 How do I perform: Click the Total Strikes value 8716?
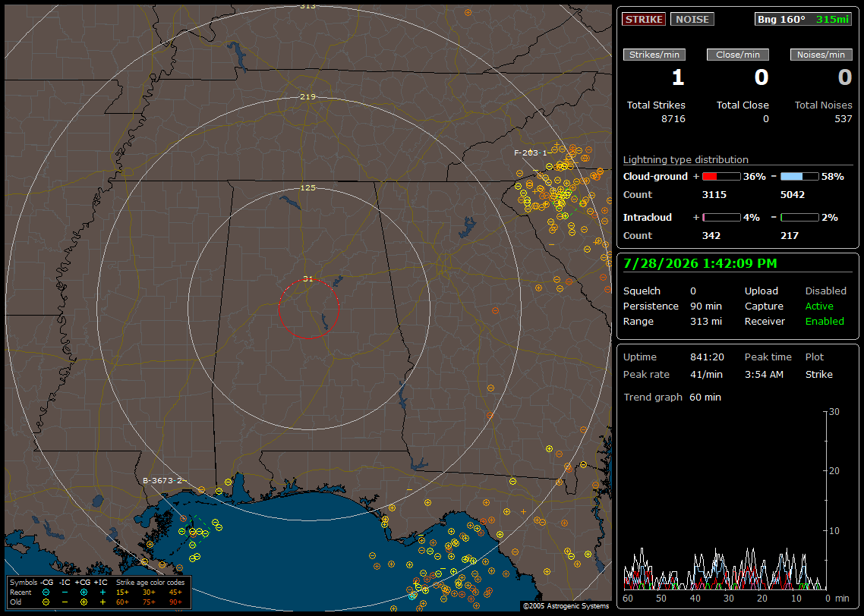pyautogui.click(x=673, y=119)
